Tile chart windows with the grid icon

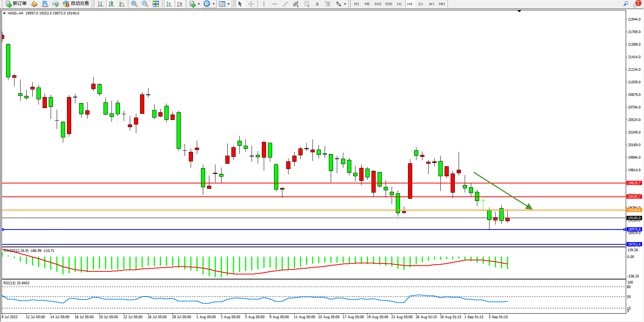click(156, 4)
